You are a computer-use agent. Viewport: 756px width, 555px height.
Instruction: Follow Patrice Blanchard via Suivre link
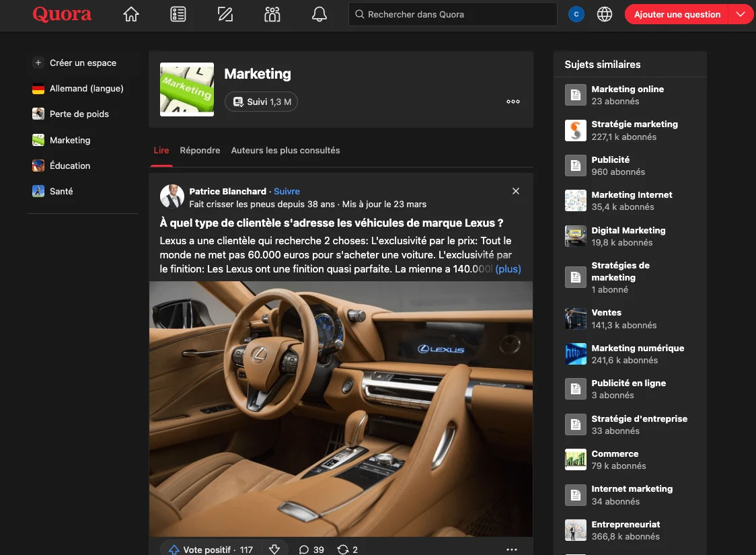[x=287, y=192]
